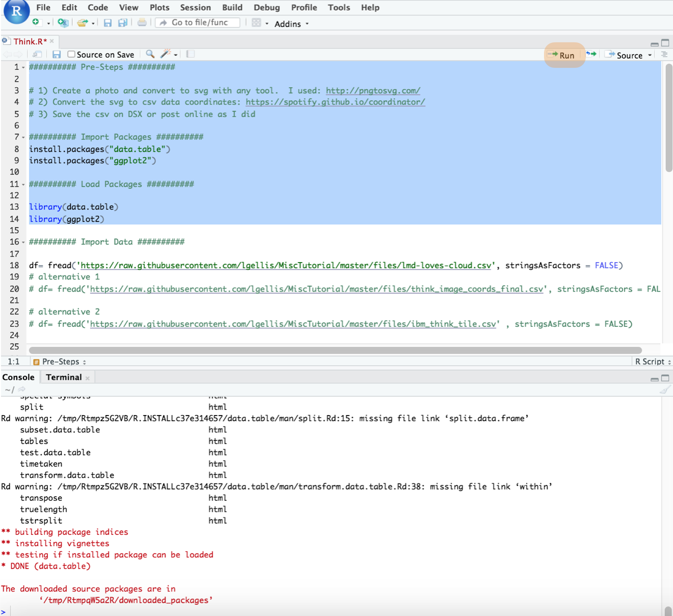Expand the recent files dropdown arrow
Screen dimensions: 673x616
[x=93, y=23]
